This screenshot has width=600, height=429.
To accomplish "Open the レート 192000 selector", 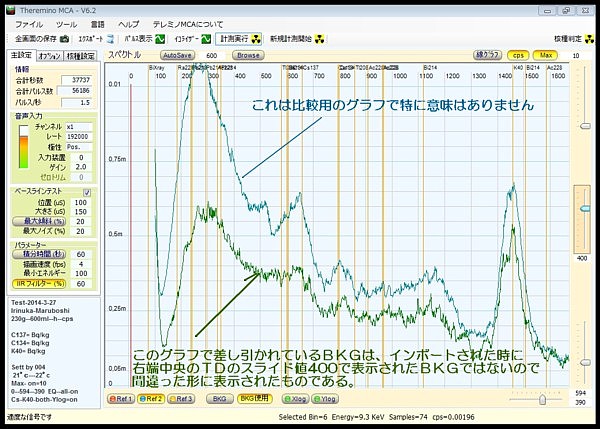I will pyautogui.click(x=79, y=137).
